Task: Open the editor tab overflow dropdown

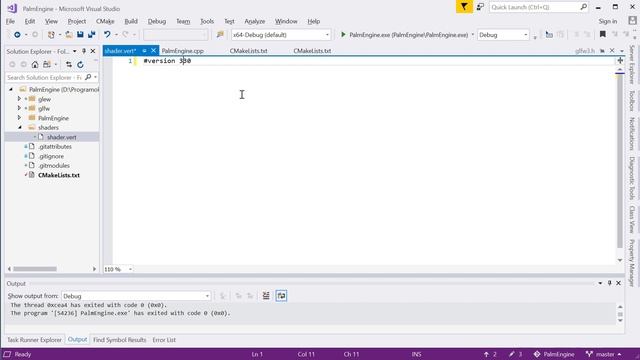Action: (622, 51)
